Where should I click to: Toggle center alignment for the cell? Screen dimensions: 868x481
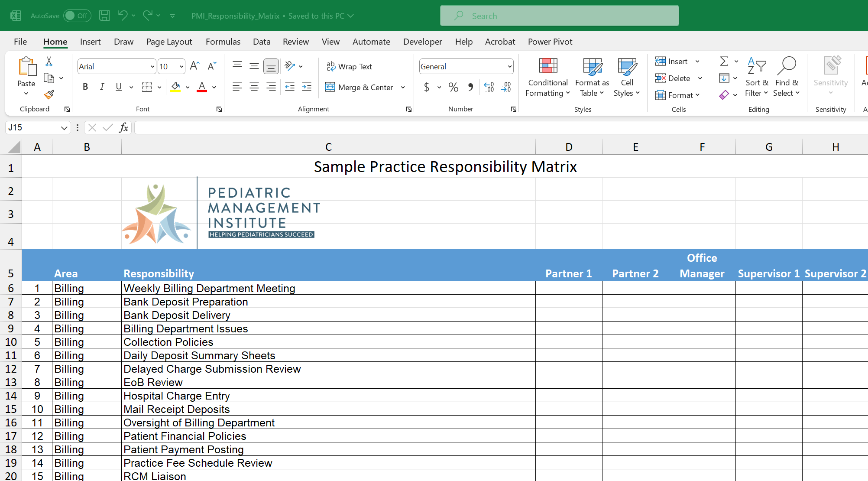click(x=254, y=87)
